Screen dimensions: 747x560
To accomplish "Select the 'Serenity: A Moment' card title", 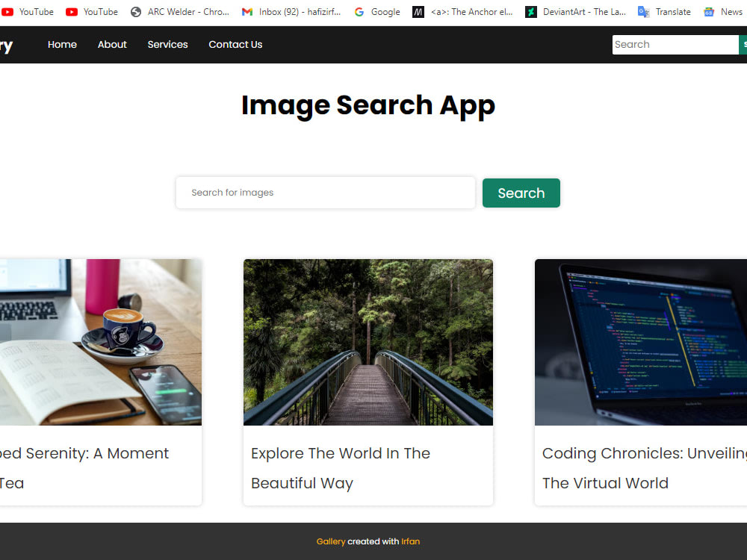I will coord(84,467).
